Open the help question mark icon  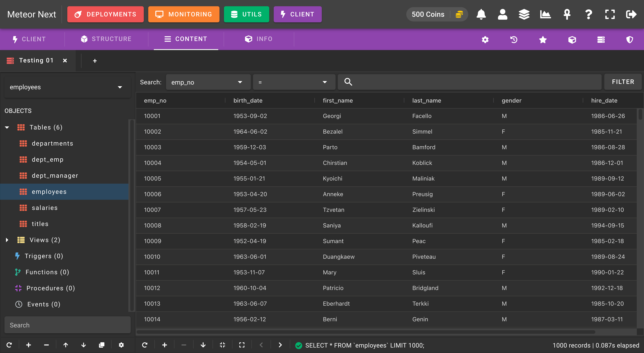click(x=589, y=14)
